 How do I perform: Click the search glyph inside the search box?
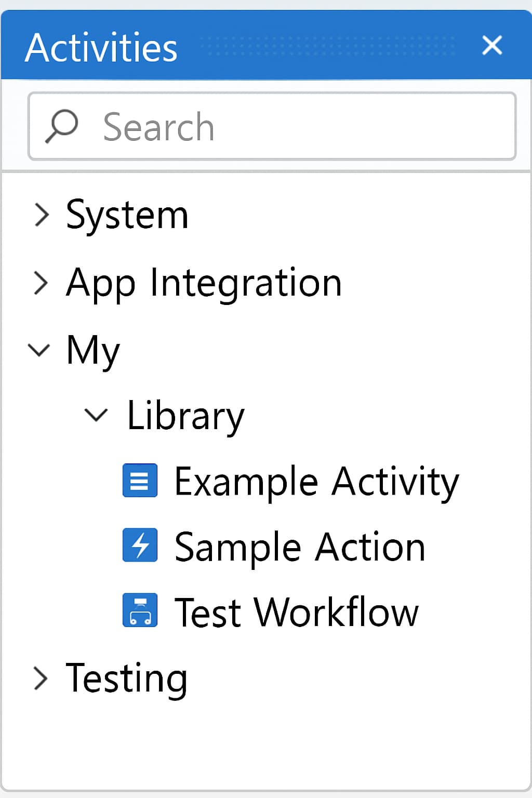coord(62,125)
